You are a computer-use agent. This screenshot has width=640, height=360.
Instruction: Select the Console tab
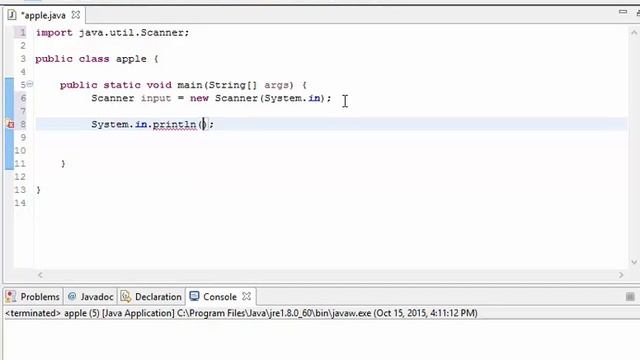point(220,297)
